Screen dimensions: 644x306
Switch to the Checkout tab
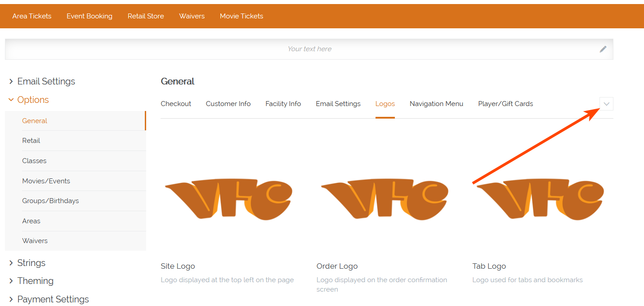point(176,104)
